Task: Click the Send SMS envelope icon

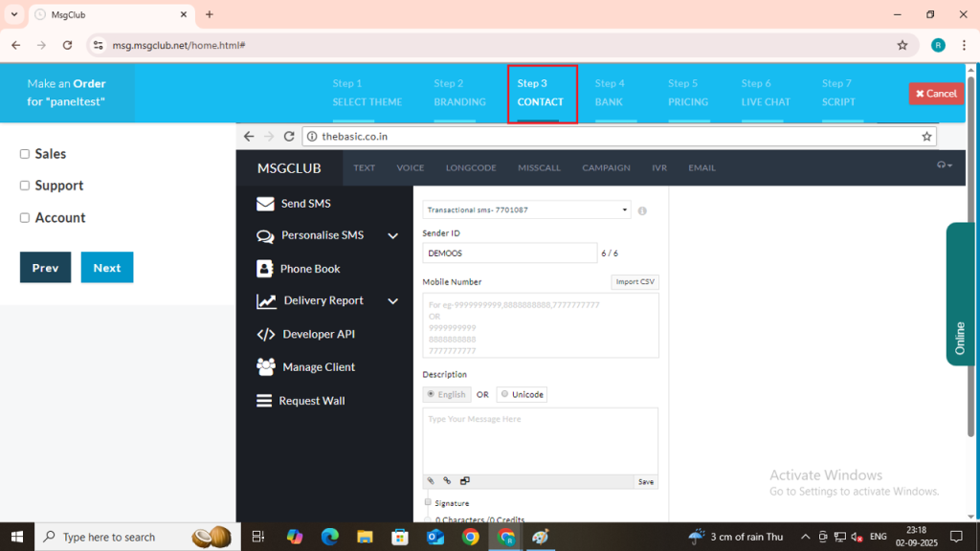Action: click(265, 204)
